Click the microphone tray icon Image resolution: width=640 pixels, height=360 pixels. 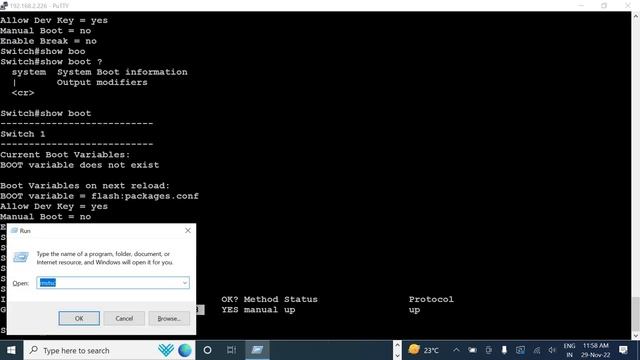pyautogui.click(x=504, y=350)
